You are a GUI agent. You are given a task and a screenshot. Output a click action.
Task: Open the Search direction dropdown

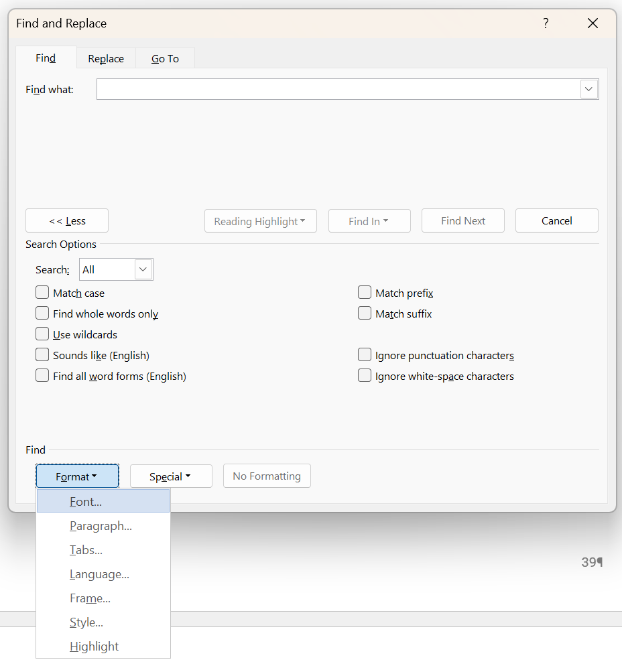143,269
